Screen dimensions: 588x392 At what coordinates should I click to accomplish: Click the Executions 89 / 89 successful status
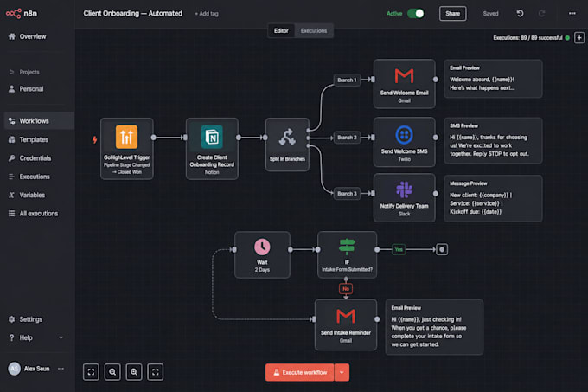532,38
